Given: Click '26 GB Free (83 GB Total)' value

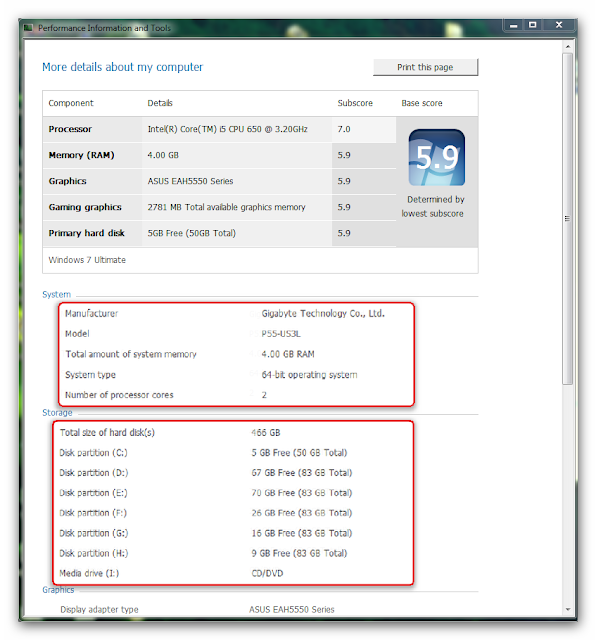Looking at the screenshot, I should click(x=302, y=513).
